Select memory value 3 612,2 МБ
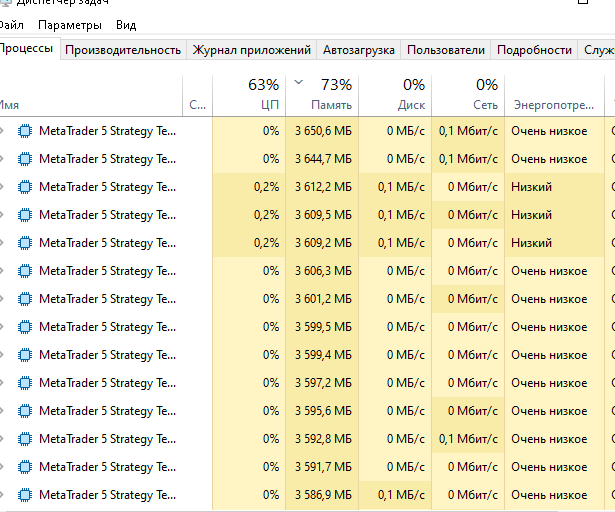This screenshot has height=512, width=615. (324, 187)
